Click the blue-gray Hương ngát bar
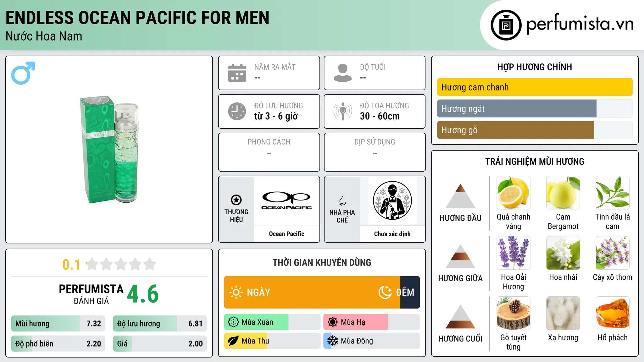644x362 pixels. 517,108
